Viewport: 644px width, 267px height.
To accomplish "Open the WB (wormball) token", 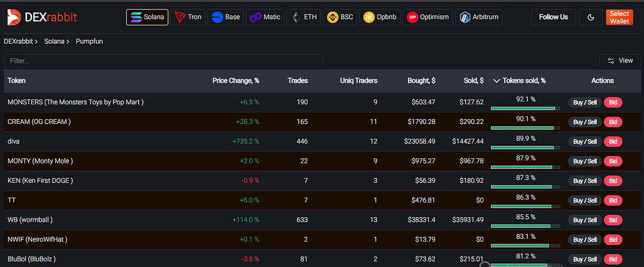I will 30,220.
